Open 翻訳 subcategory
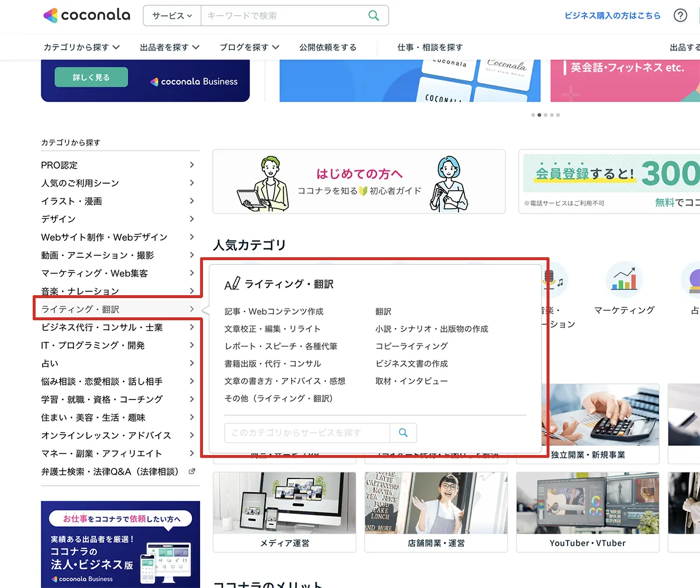The width and height of the screenshot is (700, 588). pyautogui.click(x=383, y=311)
